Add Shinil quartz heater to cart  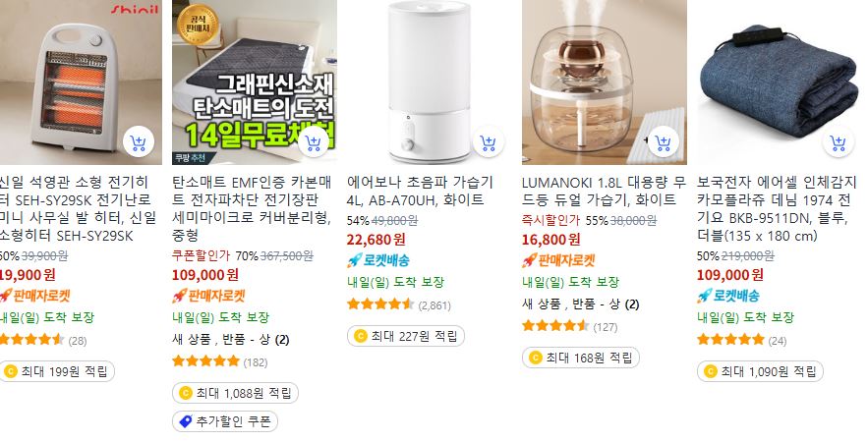pos(139,142)
